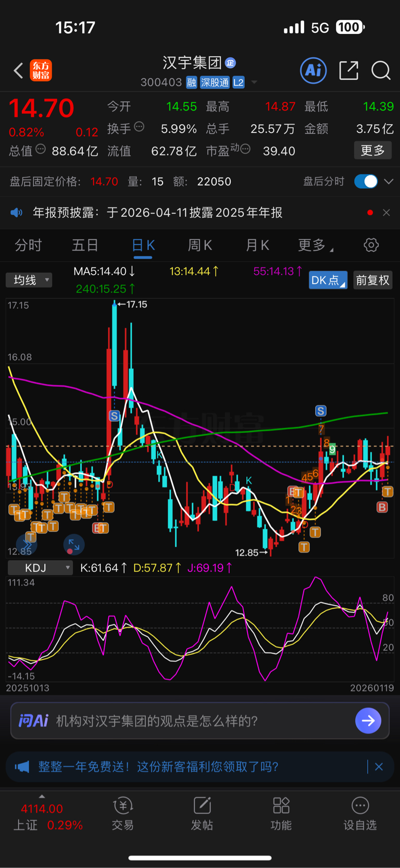Tap the 12.85 low price label with arrow
This screenshot has height=868, width=400.
tap(252, 553)
